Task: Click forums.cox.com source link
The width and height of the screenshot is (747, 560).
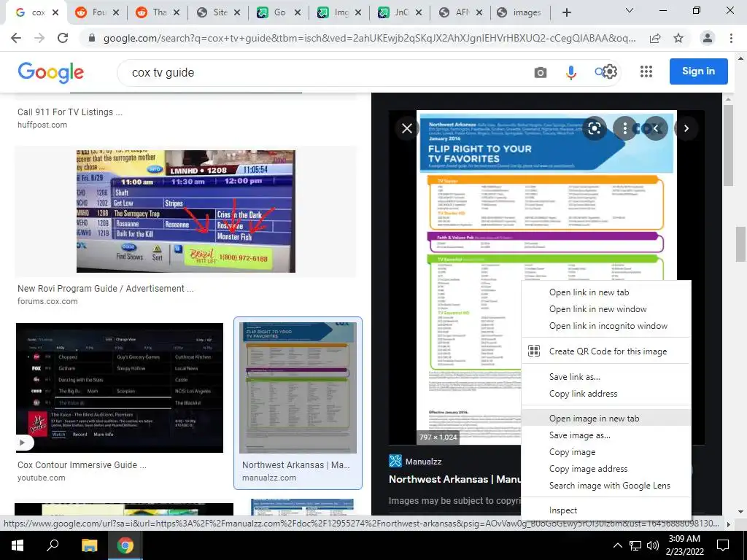Action: [47, 301]
